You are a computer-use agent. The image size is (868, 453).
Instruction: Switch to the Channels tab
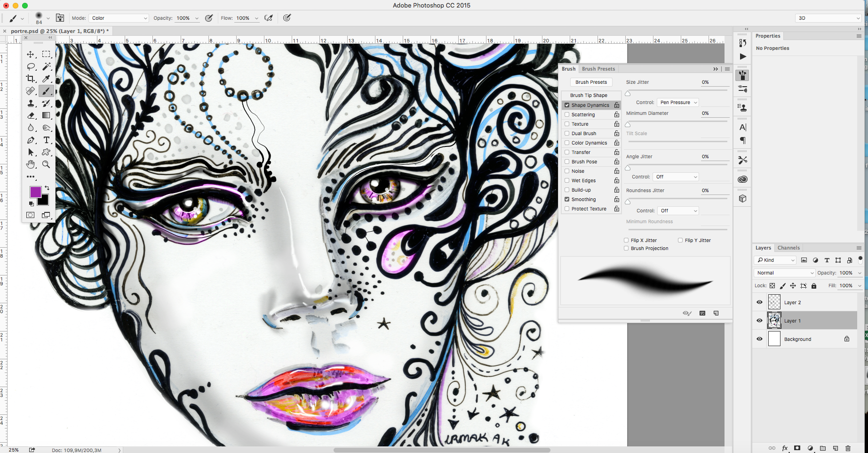(788, 248)
